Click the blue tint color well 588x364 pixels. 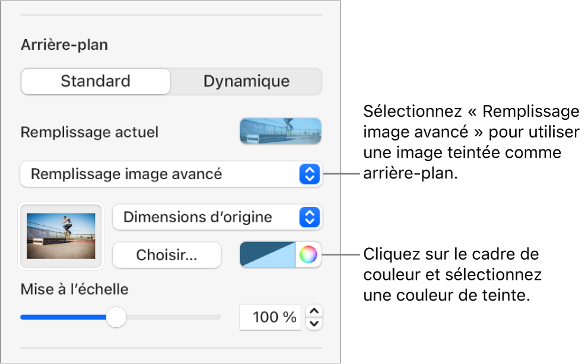coord(267,255)
